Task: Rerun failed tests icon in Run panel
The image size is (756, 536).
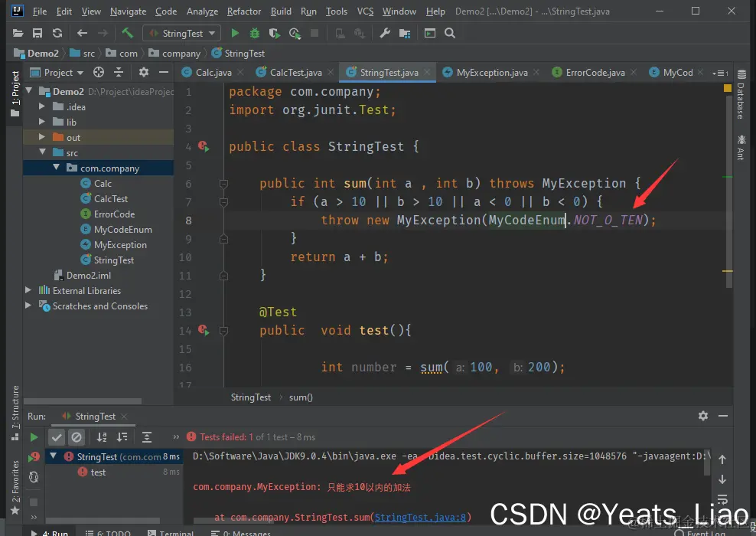Action: [34, 456]
